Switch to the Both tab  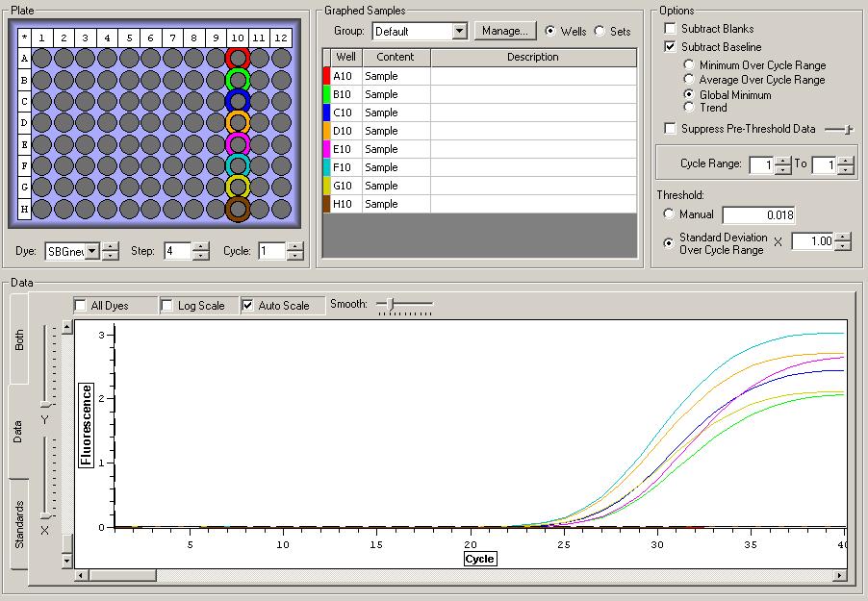[19, 339]
